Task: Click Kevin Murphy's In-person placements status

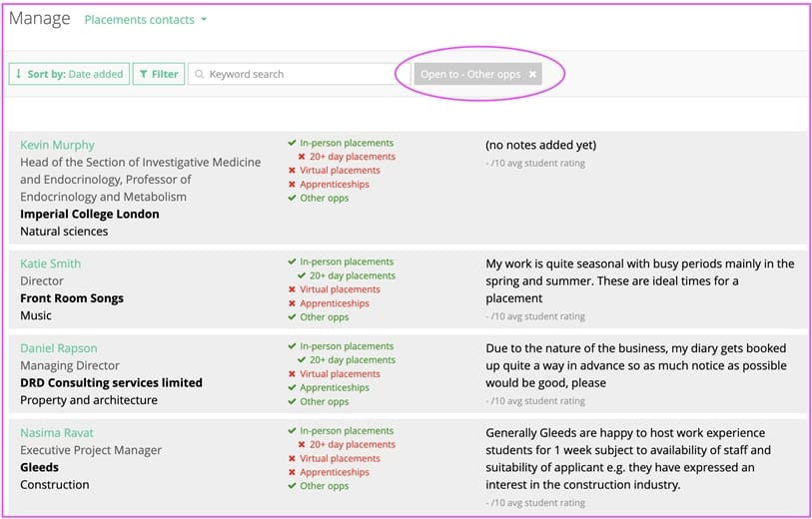Action: [x=341, y=143]
